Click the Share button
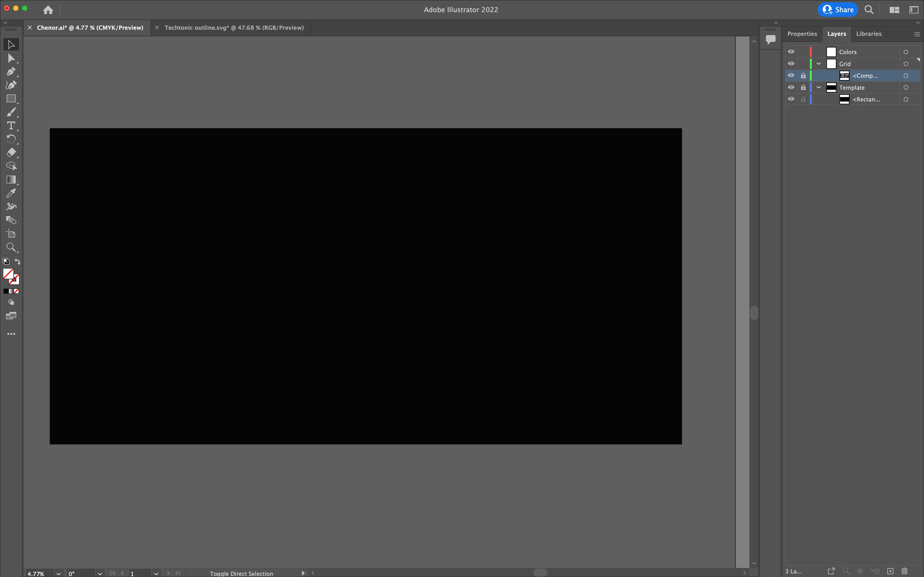The image size is (924, 577). (838, 9)
